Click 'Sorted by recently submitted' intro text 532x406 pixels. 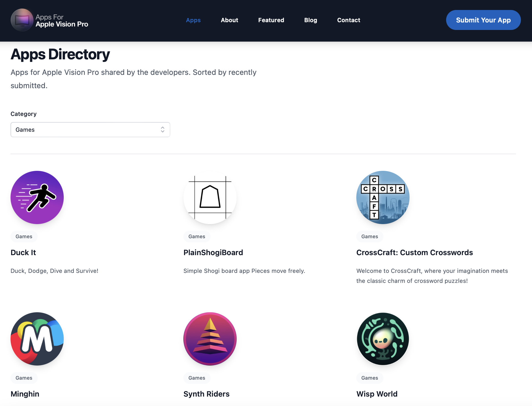[134, 79]
